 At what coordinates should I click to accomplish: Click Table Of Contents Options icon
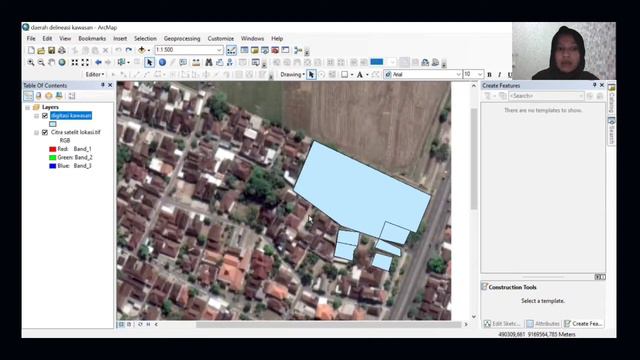pos(72,96)
